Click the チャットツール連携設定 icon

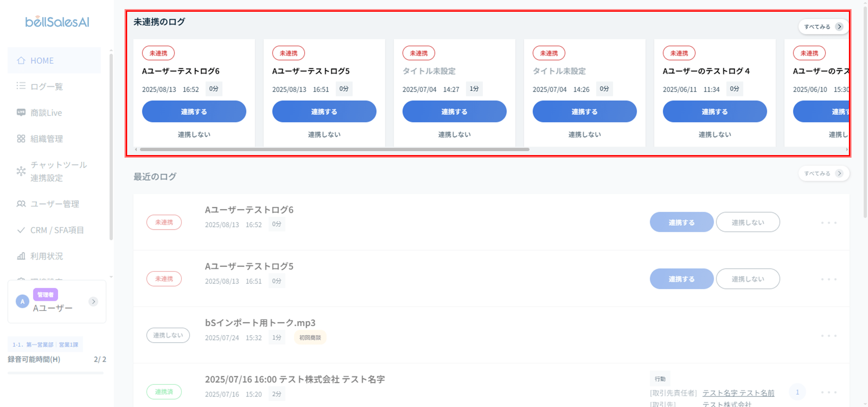click(21, 171)
